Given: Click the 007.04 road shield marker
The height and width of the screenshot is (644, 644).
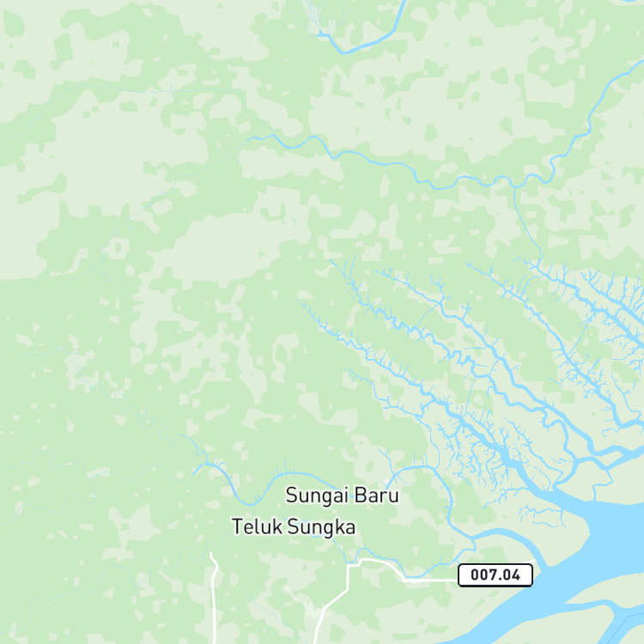Looking at the screenshot, I should [x=495, y=575].
